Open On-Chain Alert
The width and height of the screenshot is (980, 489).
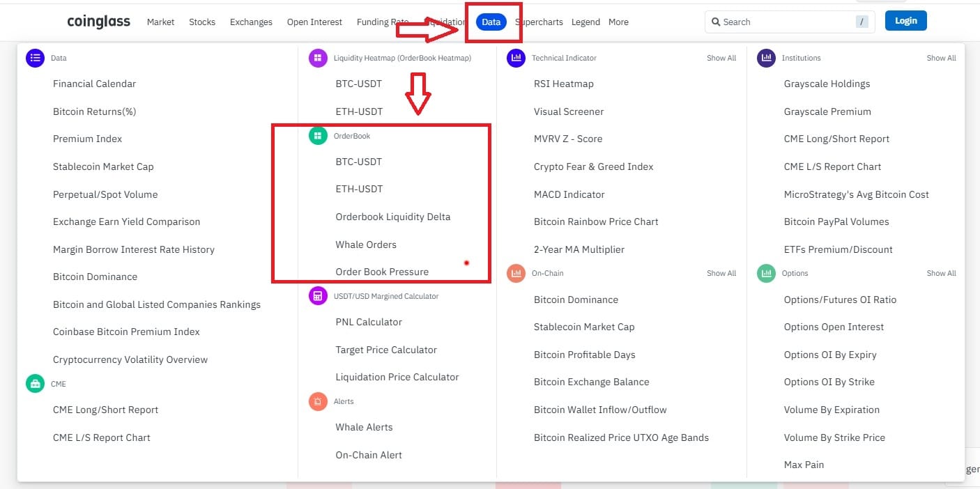[369, 455]
